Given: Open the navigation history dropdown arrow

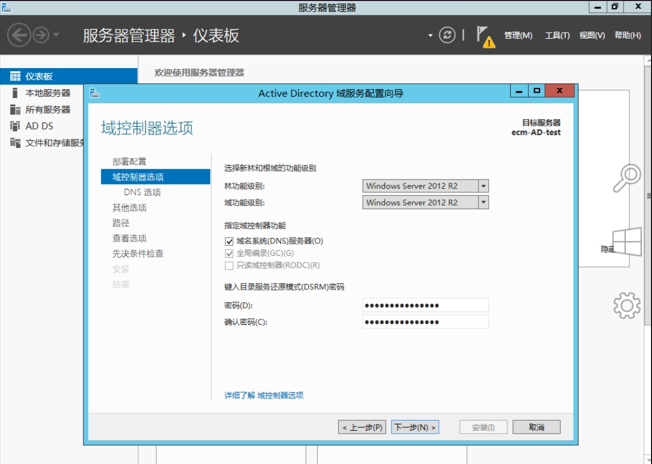Looking at the screenshot, I should 56,35.
